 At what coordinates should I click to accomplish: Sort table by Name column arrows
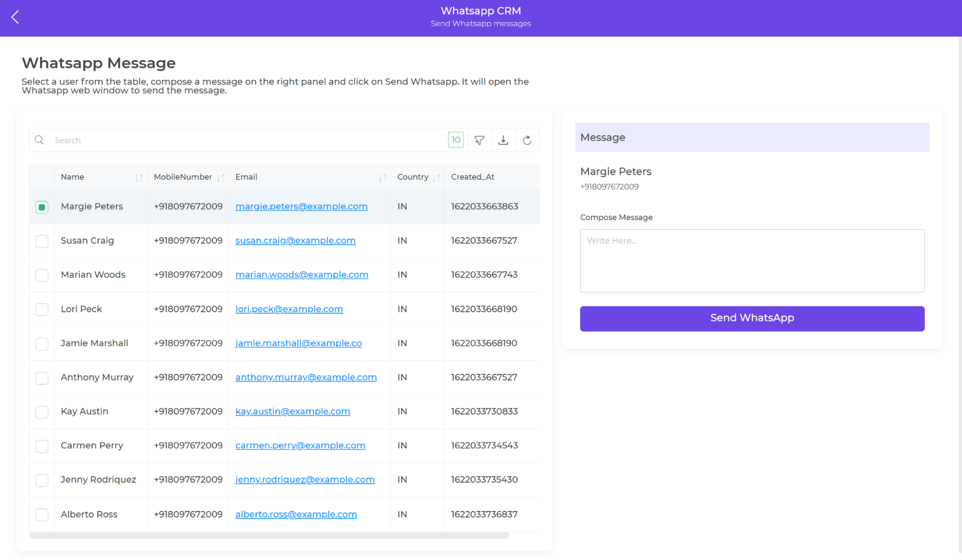pyautogui.click(x=139, y=178)
